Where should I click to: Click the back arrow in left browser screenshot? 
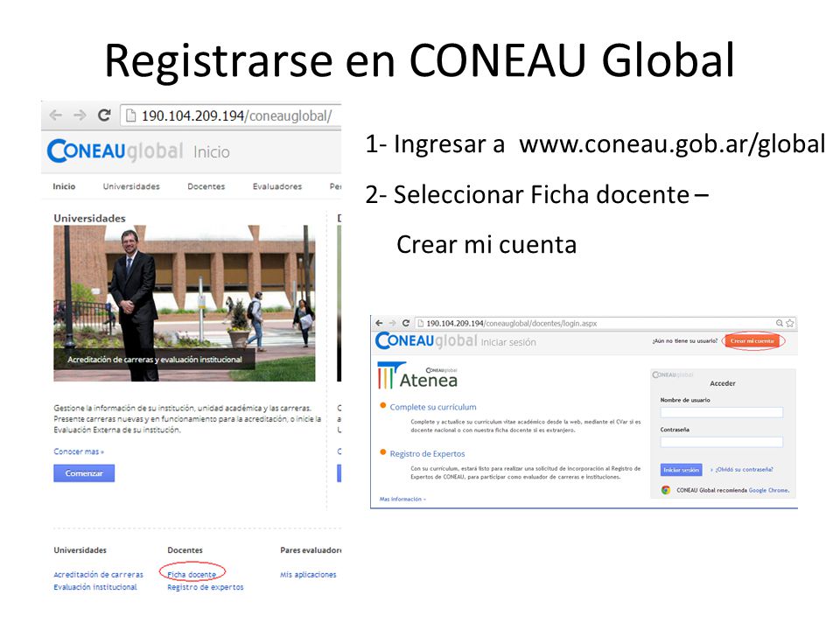pos(55,115)
